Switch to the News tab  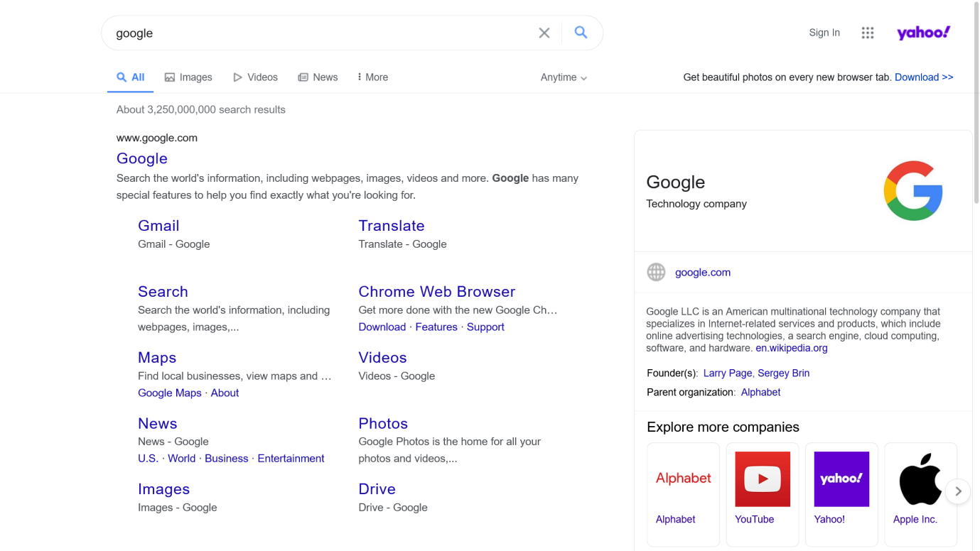318,77
